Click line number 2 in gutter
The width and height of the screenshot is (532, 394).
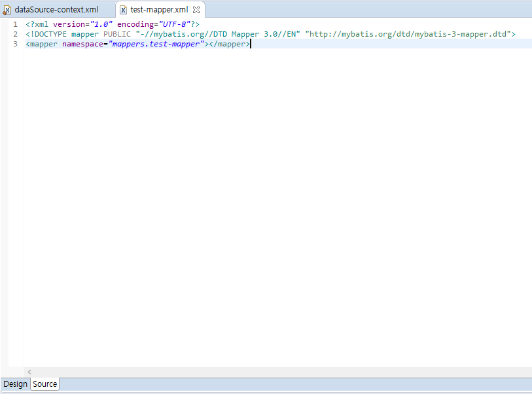point(15,34)
